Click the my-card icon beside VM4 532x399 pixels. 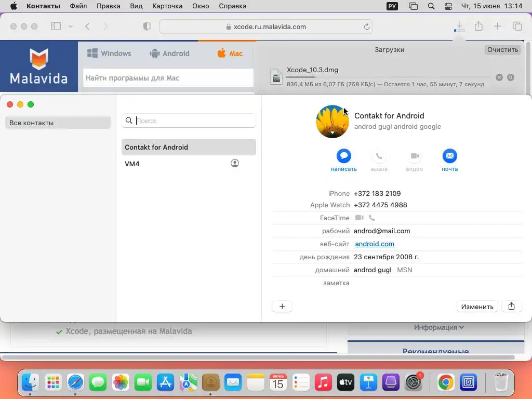click(x=235, y=163)
